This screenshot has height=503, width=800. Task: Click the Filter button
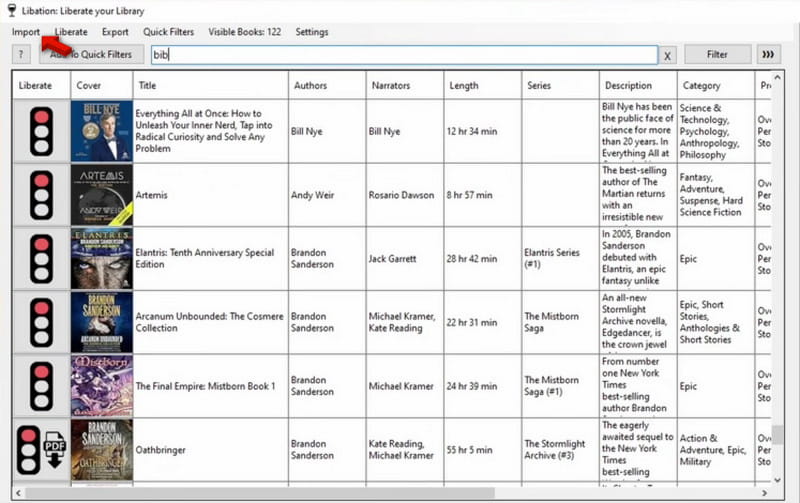(x=717, y=54)
